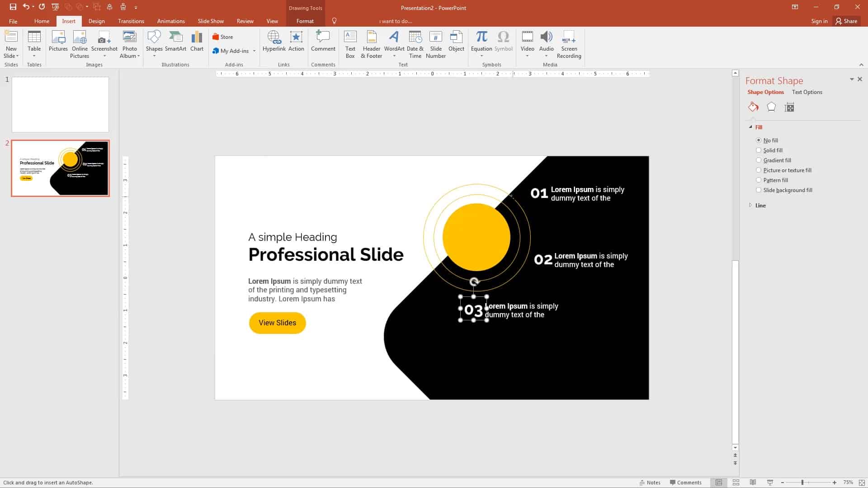This screenshot has height=488, width=868.
Task: Insert a Chart
Action: click(197, 44)
